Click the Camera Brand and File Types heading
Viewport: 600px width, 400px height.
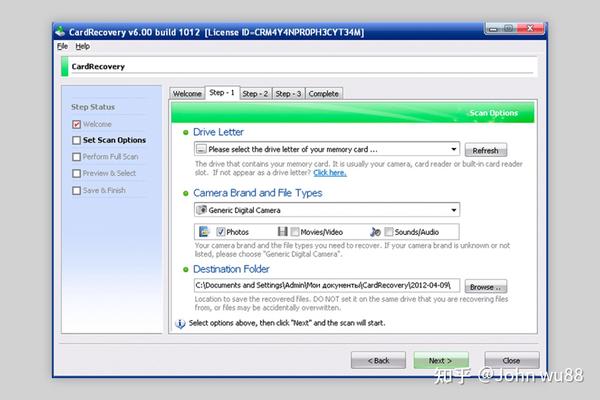tap(258, 193)
